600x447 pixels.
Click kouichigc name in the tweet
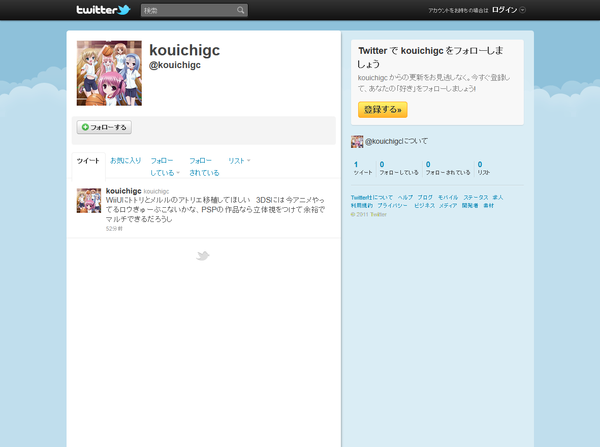[124, 191]
